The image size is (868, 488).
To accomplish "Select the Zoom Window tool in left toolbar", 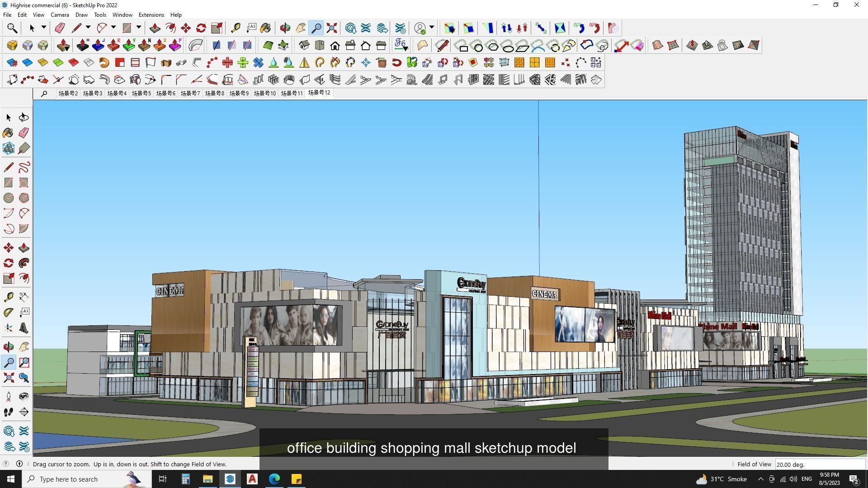I will [24, 362].
